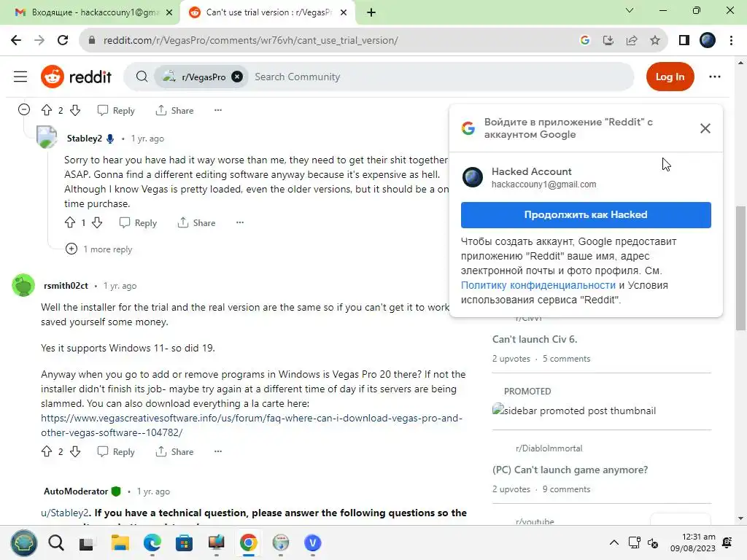Click the install app icon in address bar
Screen dimensions: 747x560
(x=608, y=41)
